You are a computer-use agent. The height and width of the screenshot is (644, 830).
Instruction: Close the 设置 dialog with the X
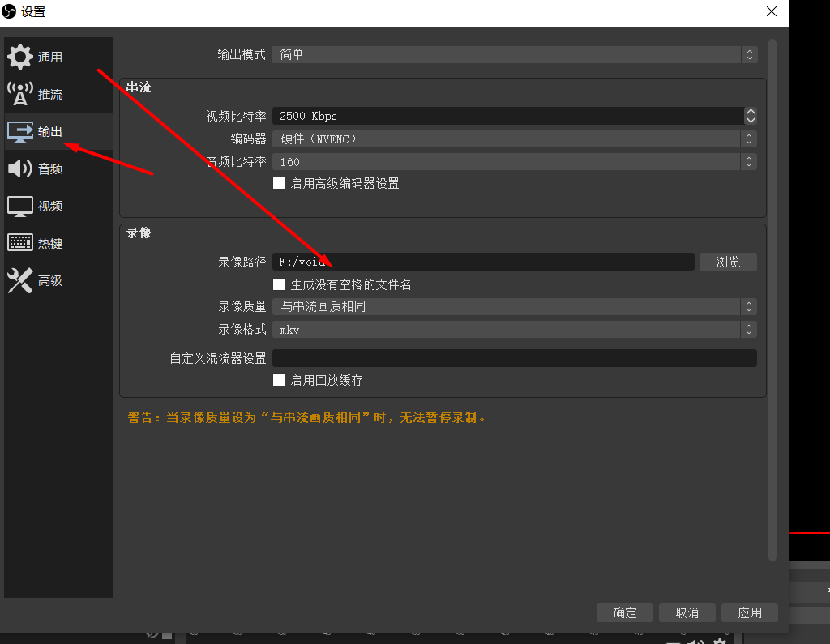[772, 11]
